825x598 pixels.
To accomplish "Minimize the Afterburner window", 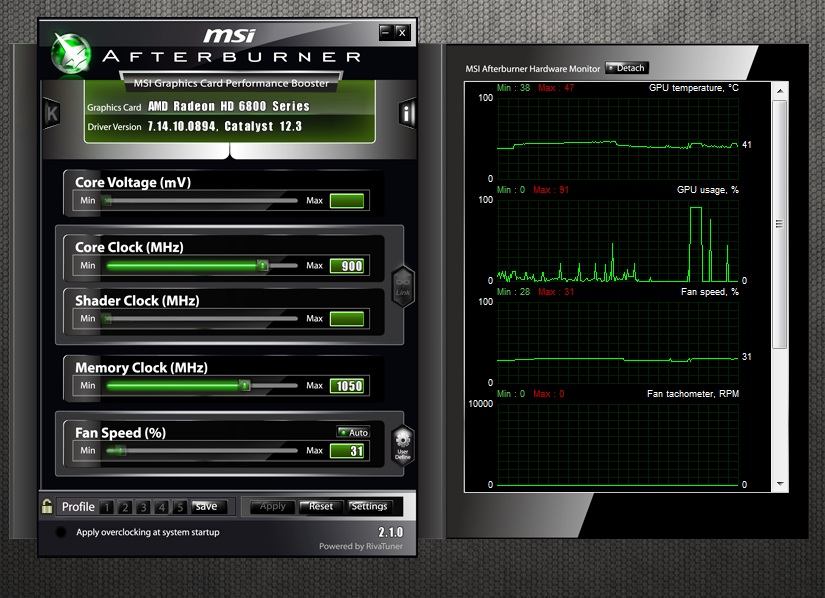I will point(386,33).
